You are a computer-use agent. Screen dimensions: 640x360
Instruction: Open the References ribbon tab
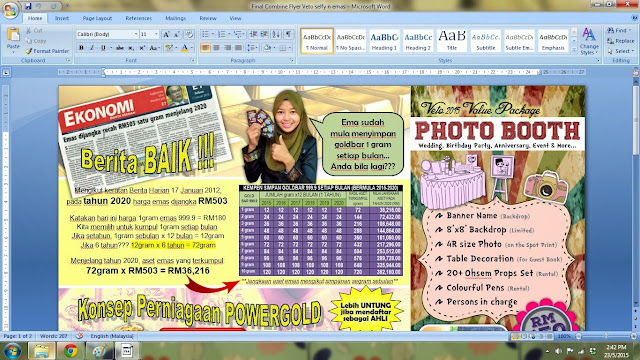coord(138,18)
